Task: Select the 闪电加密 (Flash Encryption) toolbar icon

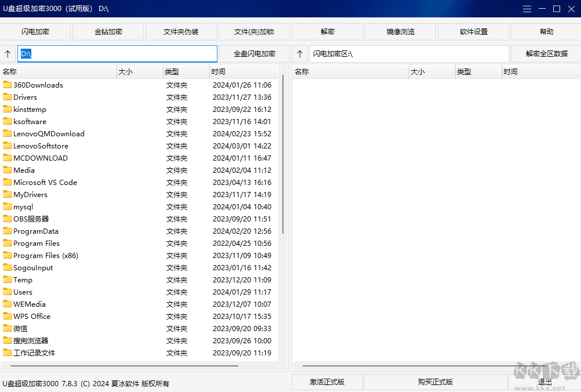Action: (35, 31)
